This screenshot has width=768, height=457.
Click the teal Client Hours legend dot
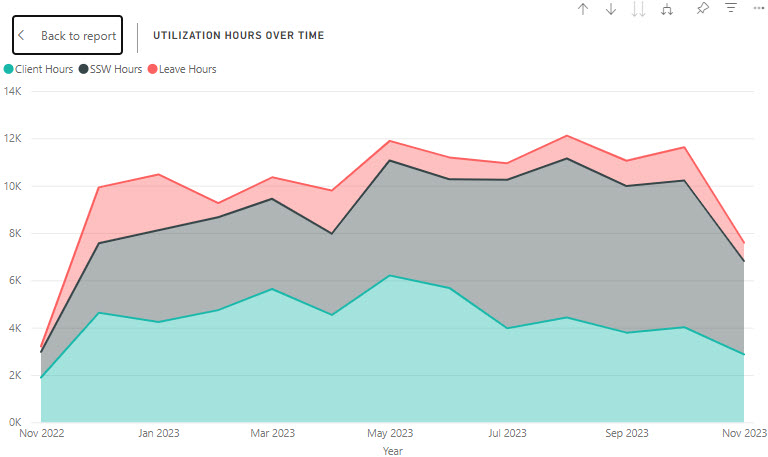point(9,69)
